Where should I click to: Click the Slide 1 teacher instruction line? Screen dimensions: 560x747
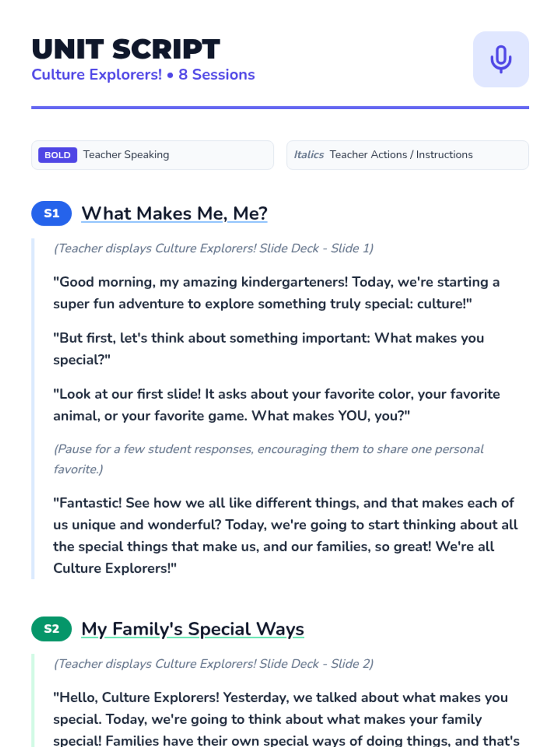(213, 248)
